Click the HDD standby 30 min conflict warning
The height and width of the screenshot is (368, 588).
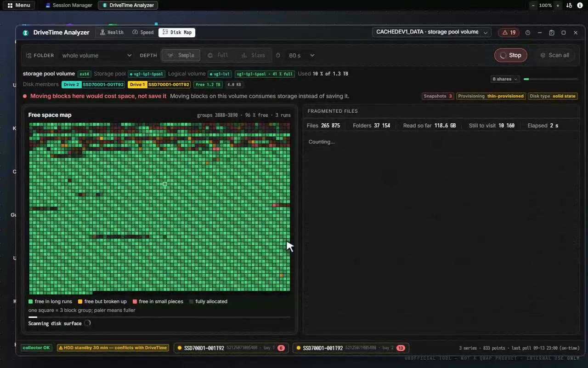[x=113, y=348]
